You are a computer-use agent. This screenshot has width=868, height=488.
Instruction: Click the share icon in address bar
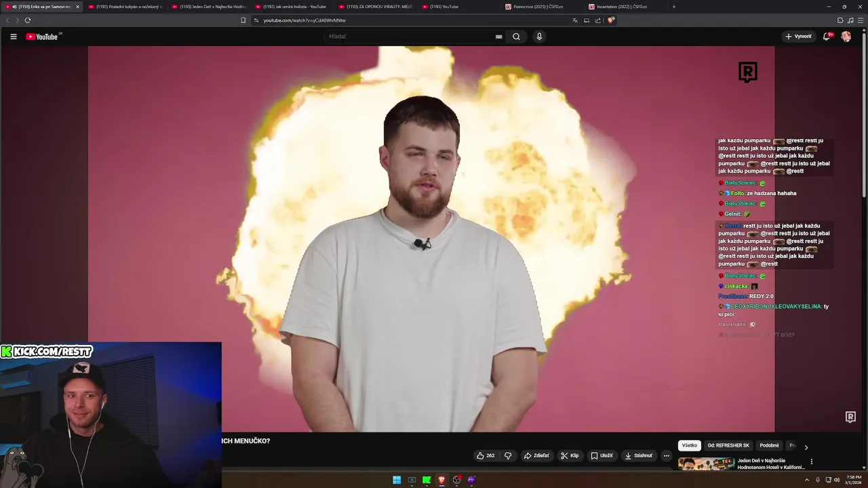tap(597, 20)
